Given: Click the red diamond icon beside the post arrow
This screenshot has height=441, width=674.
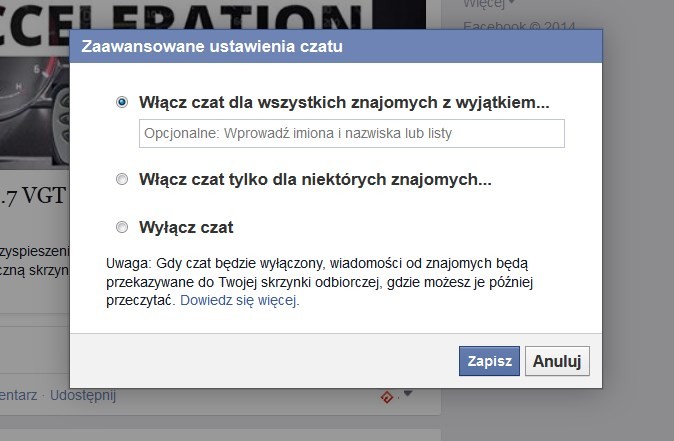Looking at the screenshot, I should tap(387, 397).
